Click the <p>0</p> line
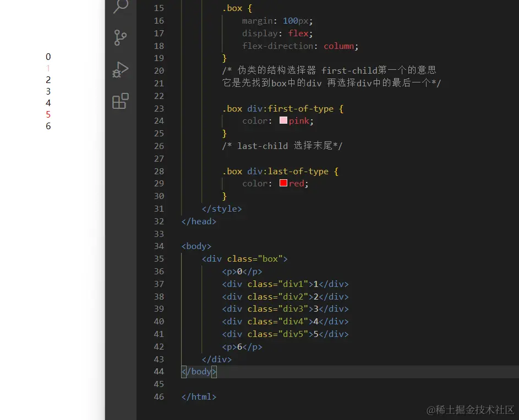519x420 pixels. 242,271
